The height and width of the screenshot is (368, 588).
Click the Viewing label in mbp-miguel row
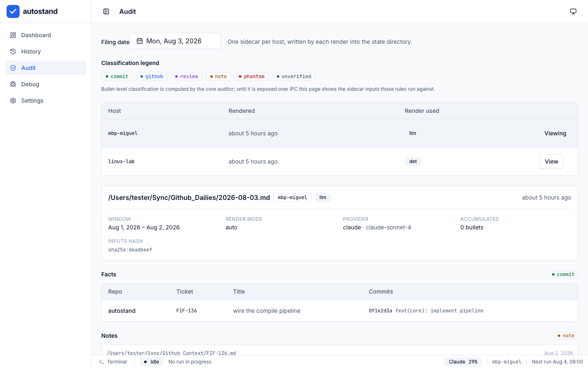click(x=555, y=133)
